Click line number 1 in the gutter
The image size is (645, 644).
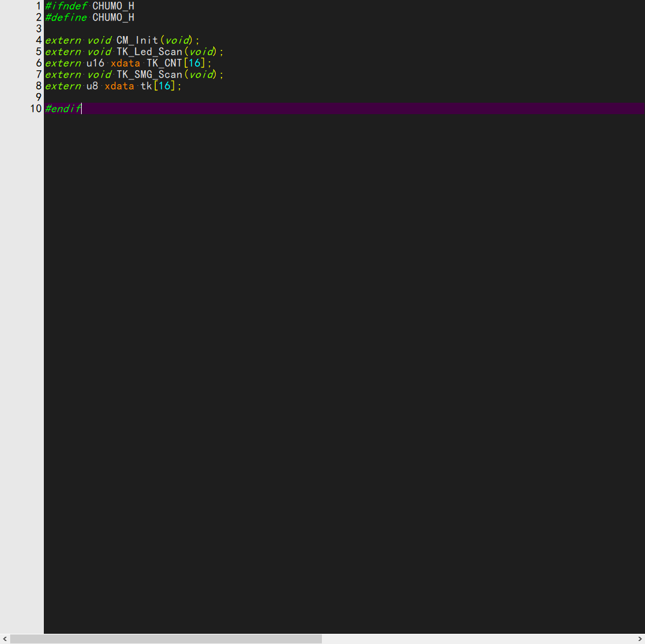[38, 6]
